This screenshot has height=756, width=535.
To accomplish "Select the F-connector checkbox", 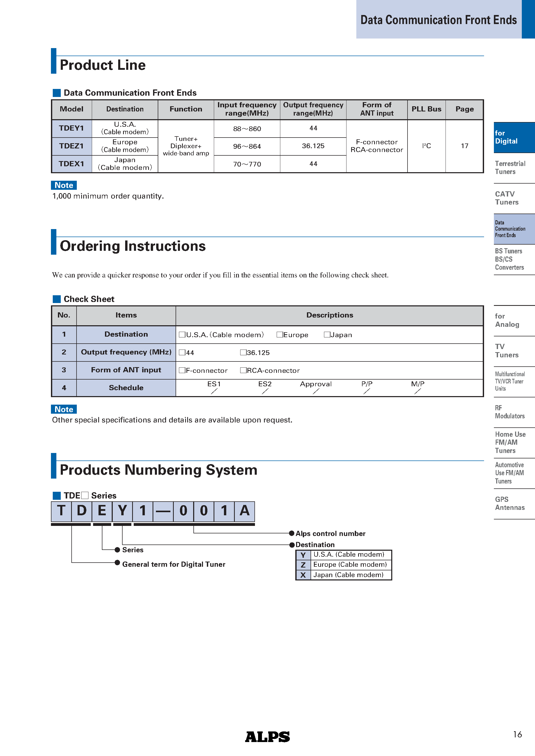I will point(182,370).
